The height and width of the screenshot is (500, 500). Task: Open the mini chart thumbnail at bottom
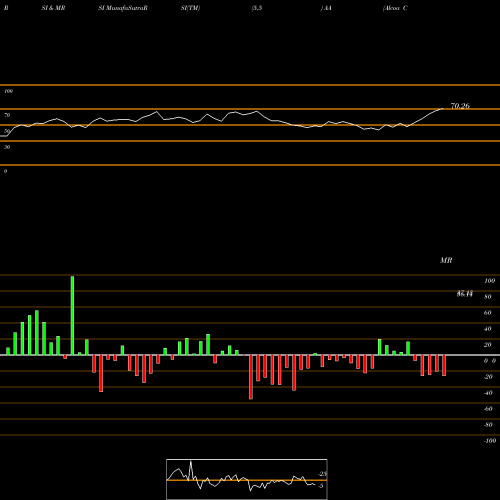tap(247, 479)
